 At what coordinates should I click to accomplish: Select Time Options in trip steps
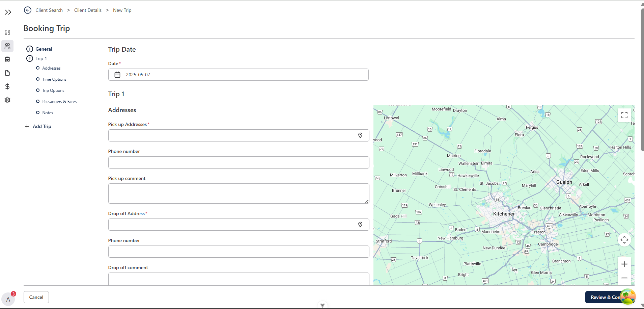coord(54,79)
